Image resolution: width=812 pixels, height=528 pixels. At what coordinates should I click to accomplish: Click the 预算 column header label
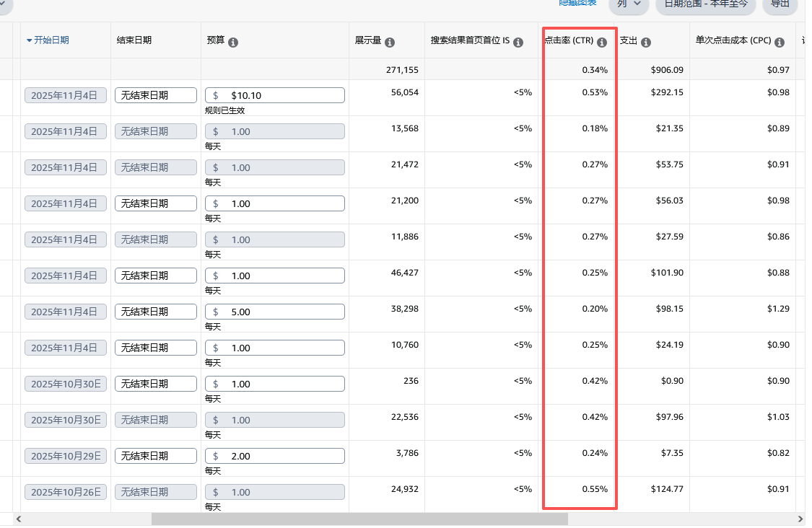216,42
